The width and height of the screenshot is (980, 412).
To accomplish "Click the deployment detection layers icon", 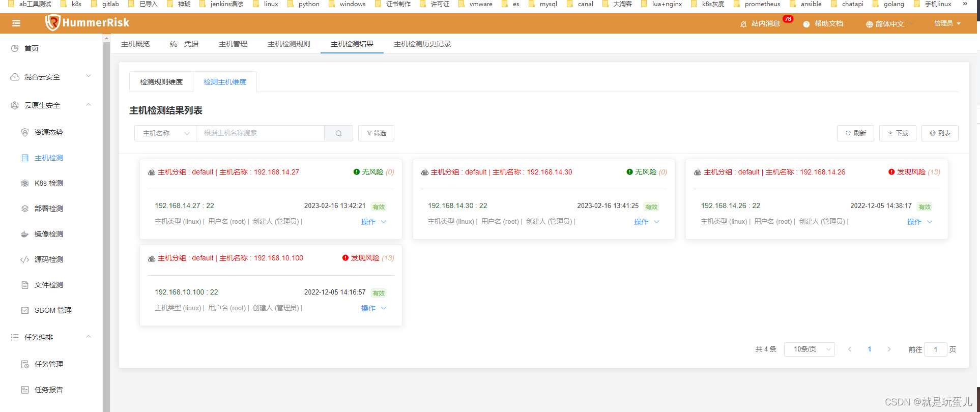I will coord(25,209).
